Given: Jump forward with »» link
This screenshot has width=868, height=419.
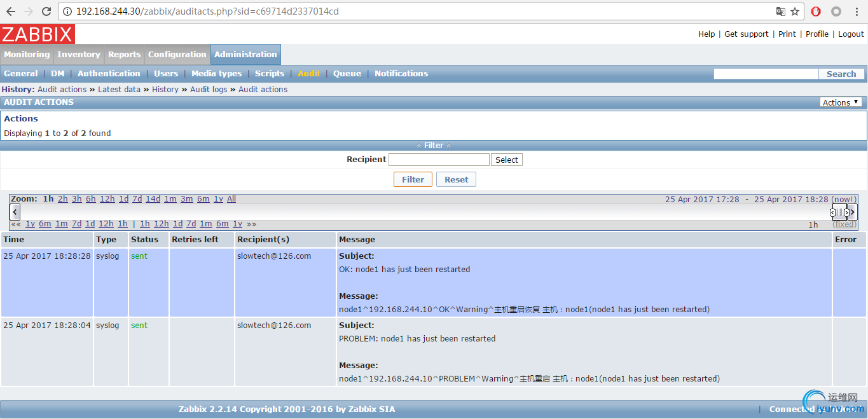Looking at the screenshot, I should point(252,224).
